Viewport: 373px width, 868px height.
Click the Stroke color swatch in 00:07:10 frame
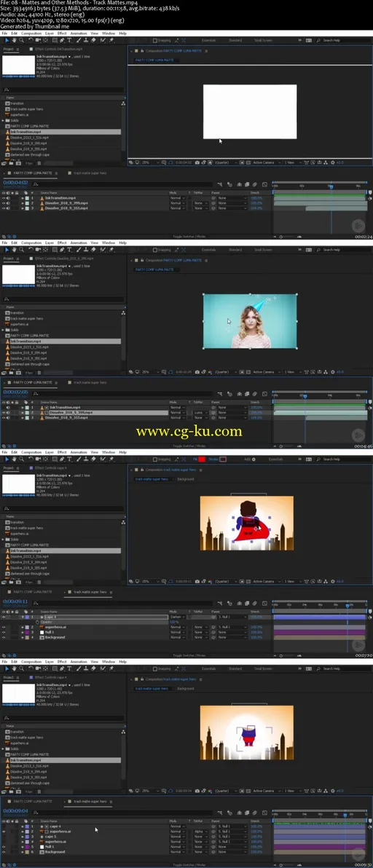pyautogui.click(x=223, y=459)
